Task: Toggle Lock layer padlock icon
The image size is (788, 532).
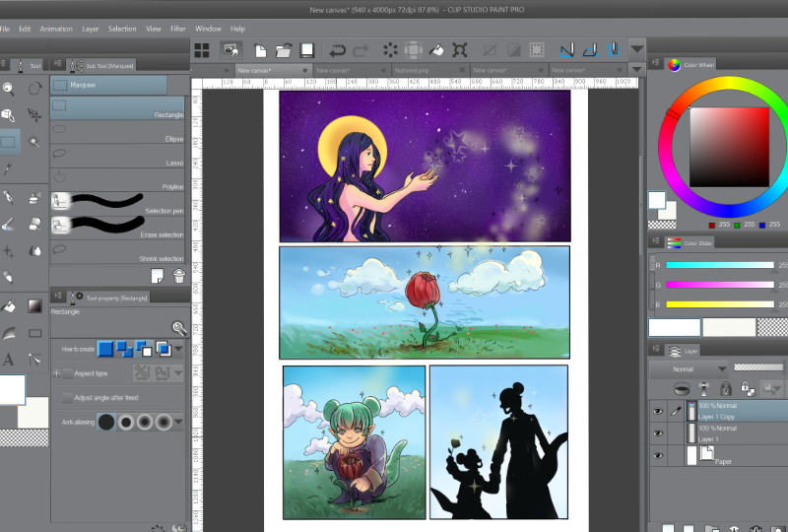Action: (725, 389)
